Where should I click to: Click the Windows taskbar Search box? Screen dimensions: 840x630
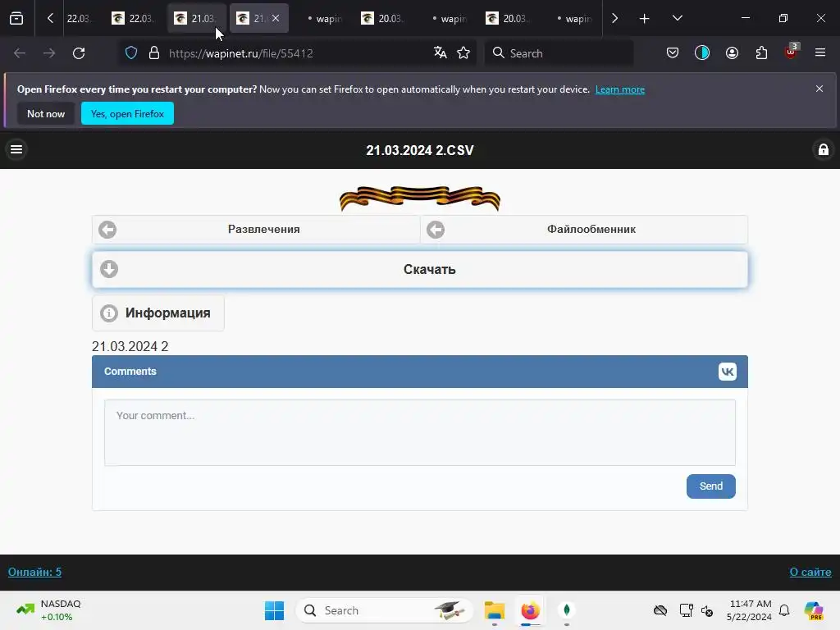click(384, 610)
